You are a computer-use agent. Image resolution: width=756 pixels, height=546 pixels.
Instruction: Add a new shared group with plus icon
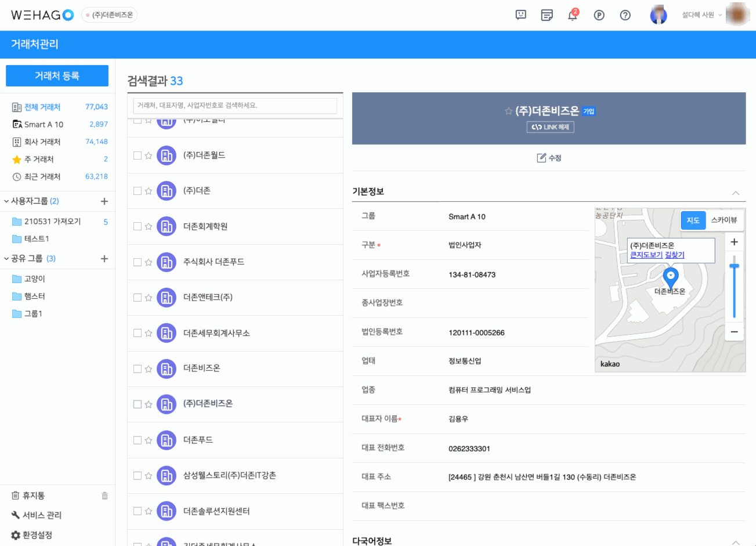coord(104,259)
